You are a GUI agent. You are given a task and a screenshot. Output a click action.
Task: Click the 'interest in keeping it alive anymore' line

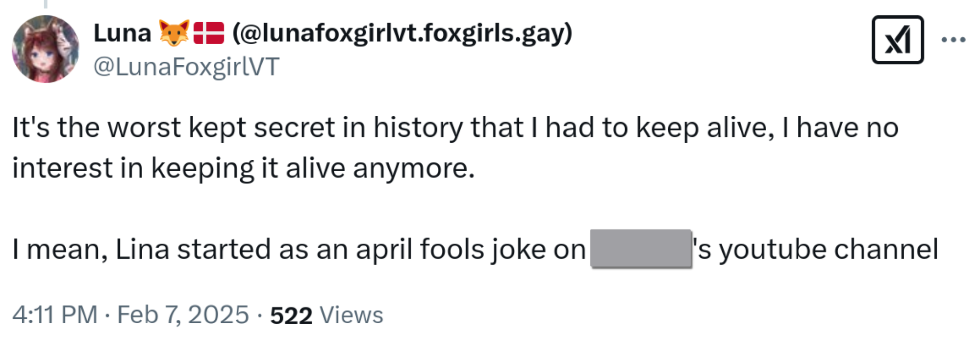[x=243, y=168]
